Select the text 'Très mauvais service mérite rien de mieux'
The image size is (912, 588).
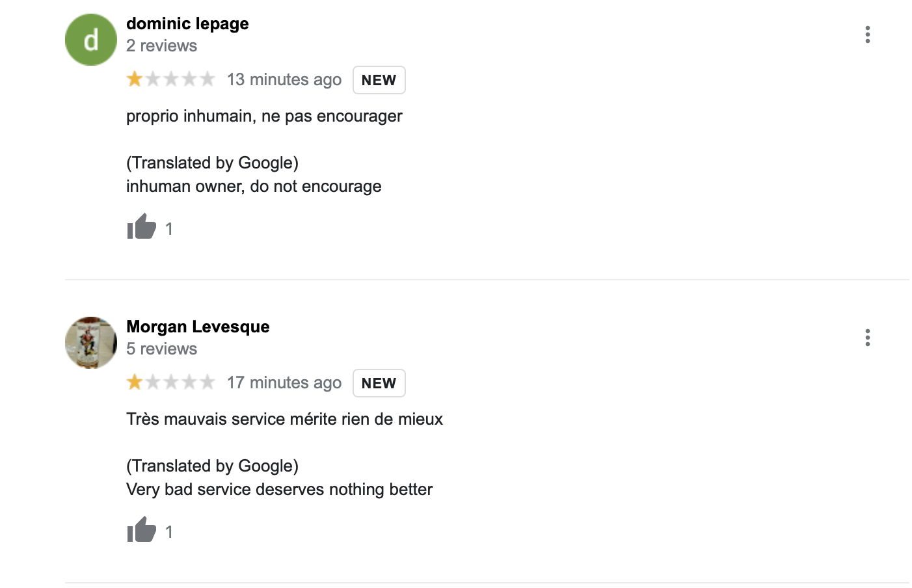pyautogui.click(x=284, y=419)
